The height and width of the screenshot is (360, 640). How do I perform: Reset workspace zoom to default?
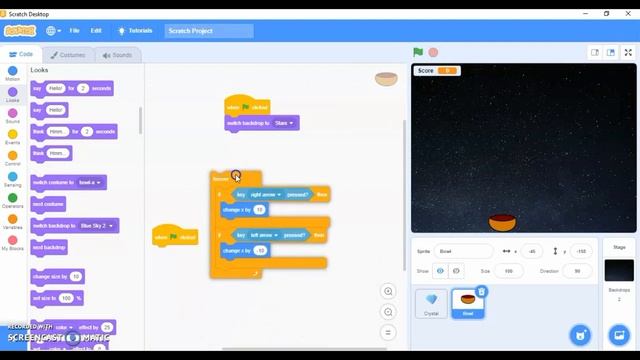point(388,333)
